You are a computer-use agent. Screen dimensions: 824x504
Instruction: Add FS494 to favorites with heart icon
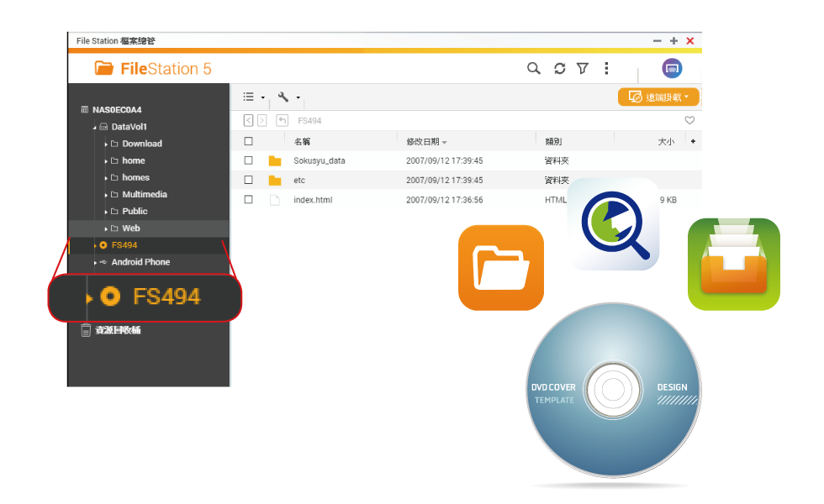[x=689, y=120]
